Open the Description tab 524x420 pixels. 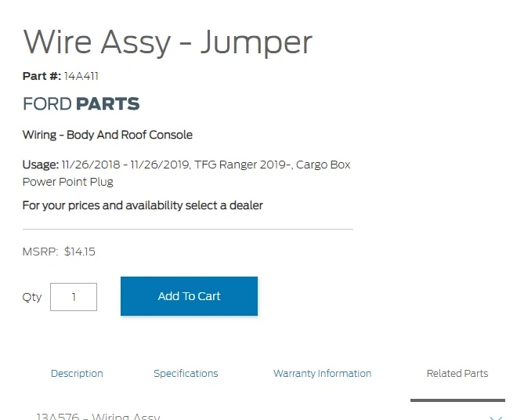[77, 374]
